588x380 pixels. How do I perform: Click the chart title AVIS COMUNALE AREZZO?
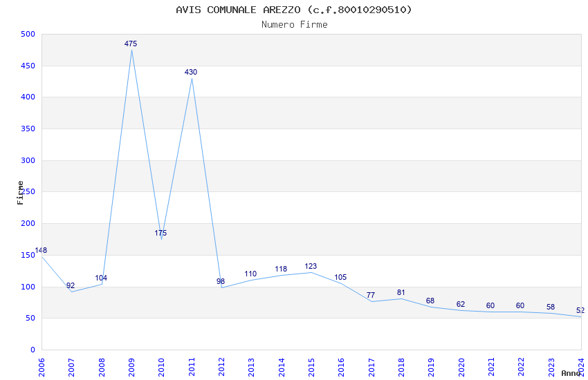[x=294, y=10]
